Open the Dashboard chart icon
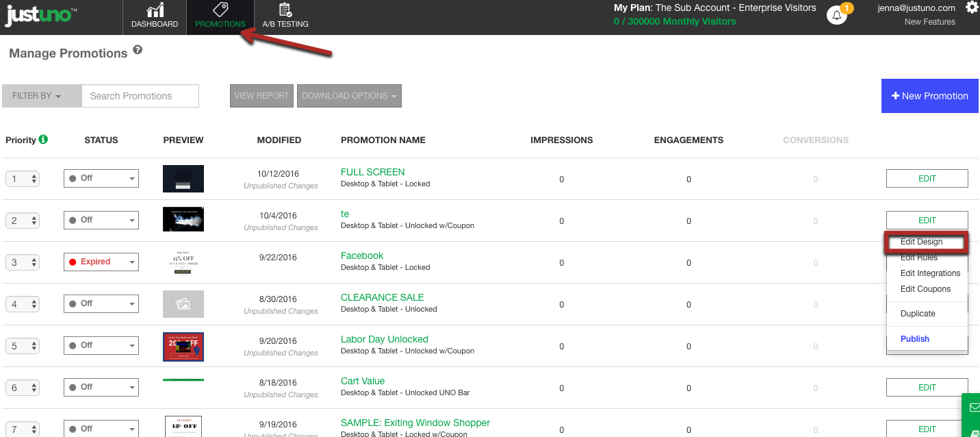This screenshot has height=437, width=980. click(155, 10)
